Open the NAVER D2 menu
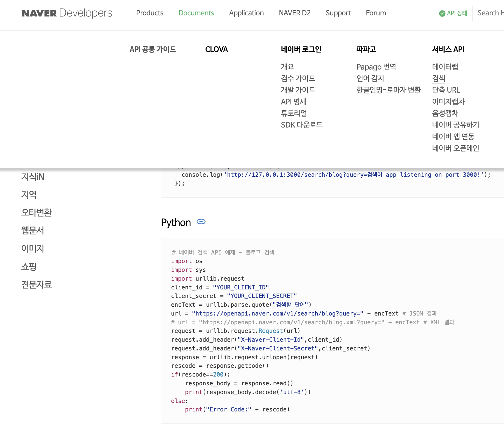 pos(295,13)
